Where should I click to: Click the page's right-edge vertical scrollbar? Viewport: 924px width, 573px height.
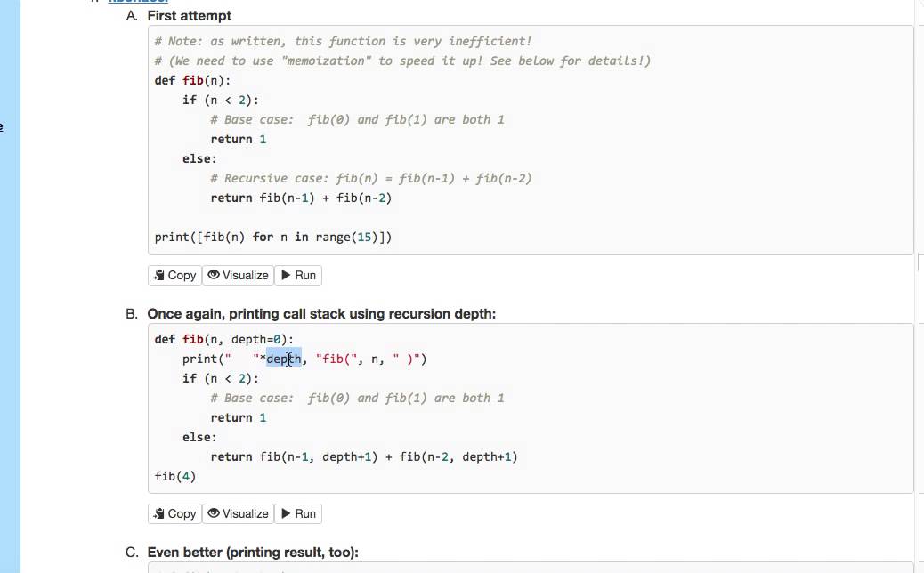pos(919,267)
